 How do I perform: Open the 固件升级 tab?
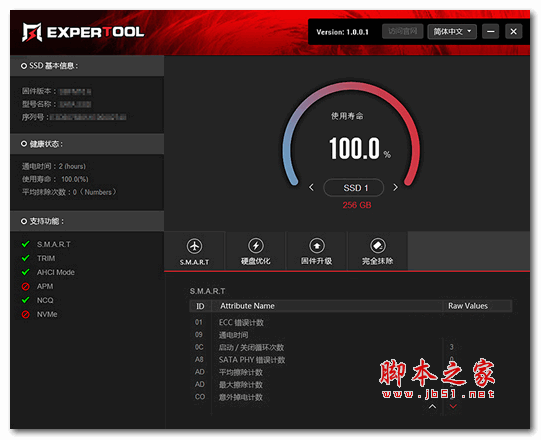[317, 251]
